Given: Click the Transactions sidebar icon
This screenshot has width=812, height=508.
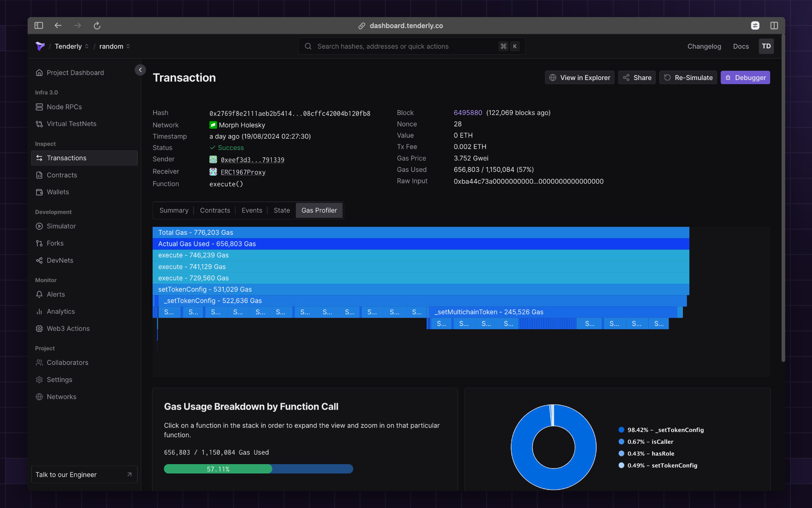Looking at the screenshot, I should pyautogui.click(x=38, y=157).
